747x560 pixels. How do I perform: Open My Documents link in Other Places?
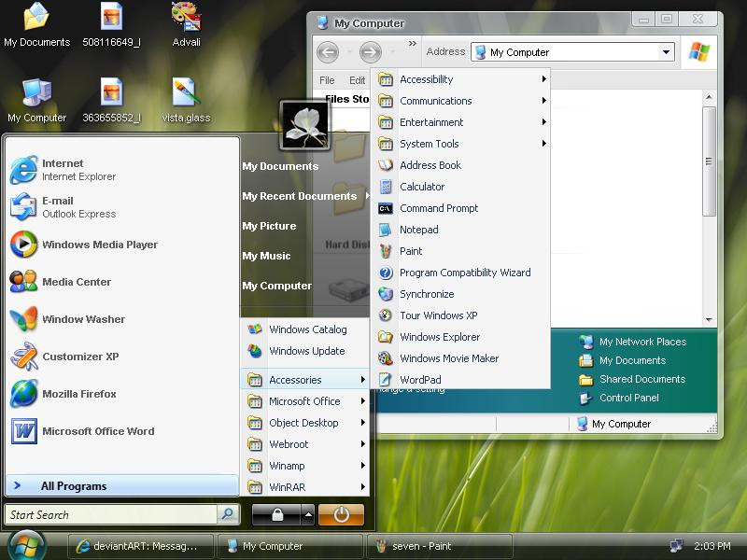[623, 360]
